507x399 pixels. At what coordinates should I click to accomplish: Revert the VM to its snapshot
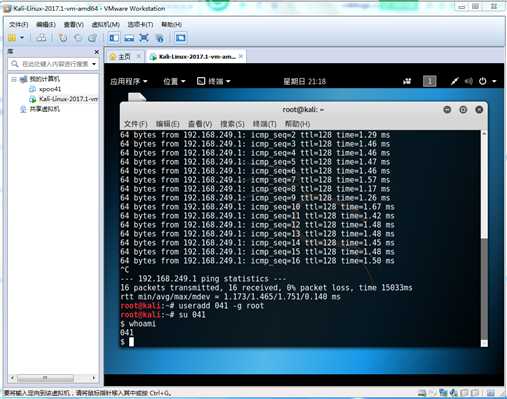point(78,38)
